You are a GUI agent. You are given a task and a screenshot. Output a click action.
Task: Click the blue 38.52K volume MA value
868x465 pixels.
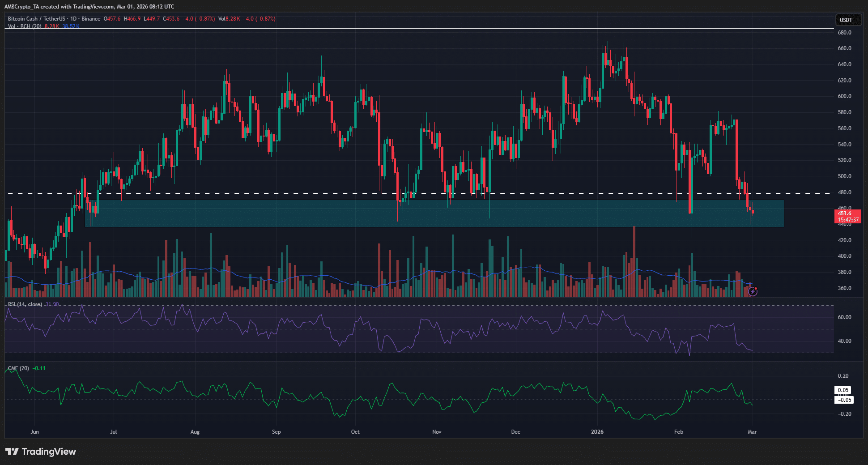pyautogui.click(x=70, y=26)
